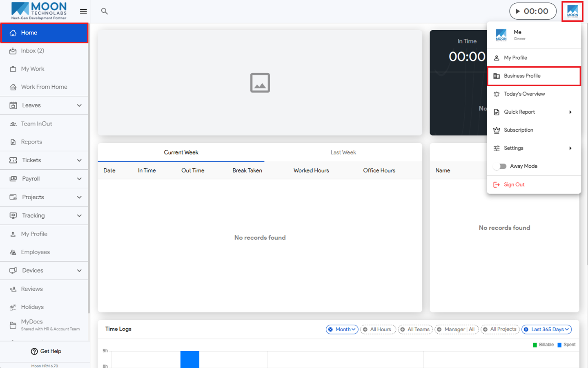Click the green Billable legend swatch

(x=535, y=345)
